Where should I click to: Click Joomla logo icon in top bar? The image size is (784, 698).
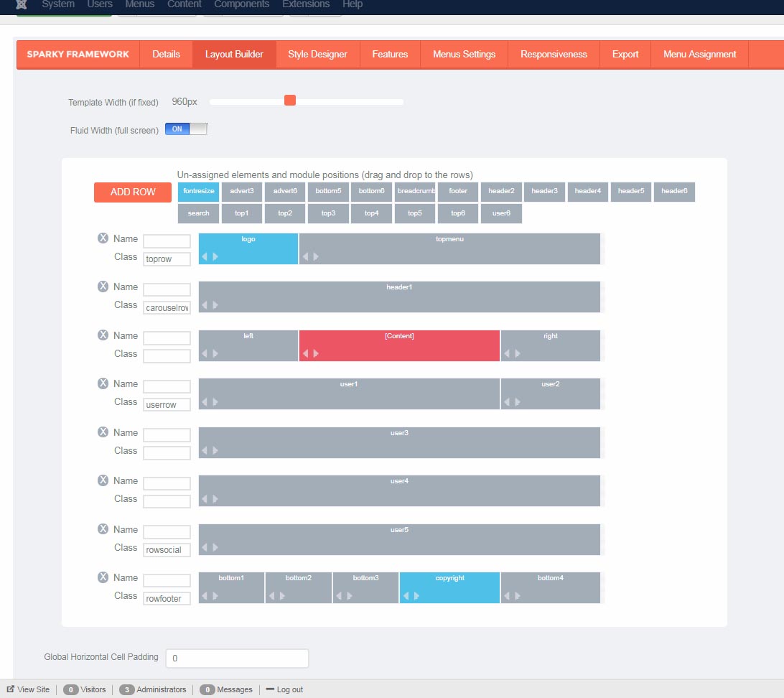pyautogui.click(x=22, y=4)
